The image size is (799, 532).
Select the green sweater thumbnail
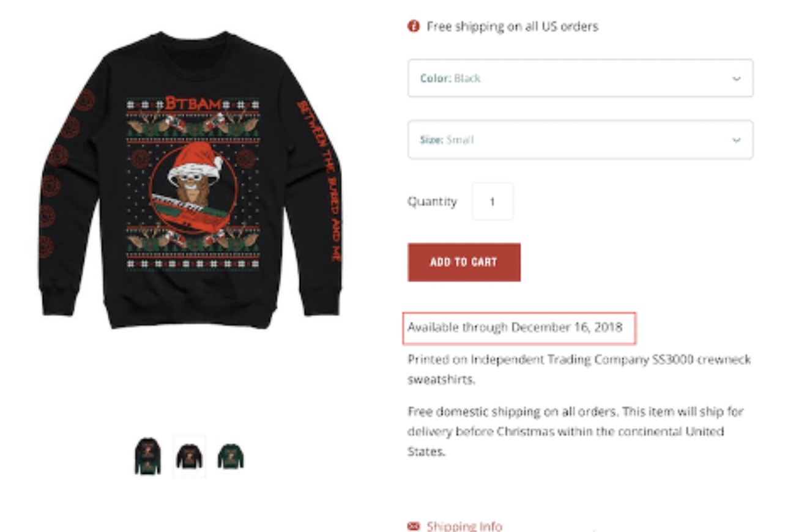tap(231, 456)
